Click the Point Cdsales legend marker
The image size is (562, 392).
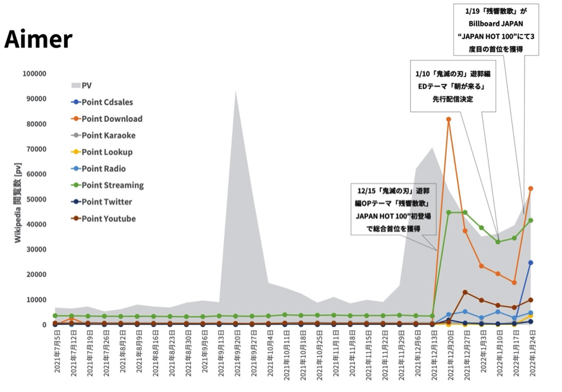click(75, 102)
